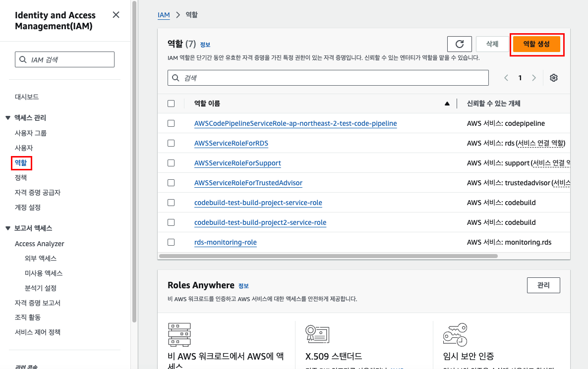
Task: Click the 임시 보안 인증 heading
Action: [469, 356]
